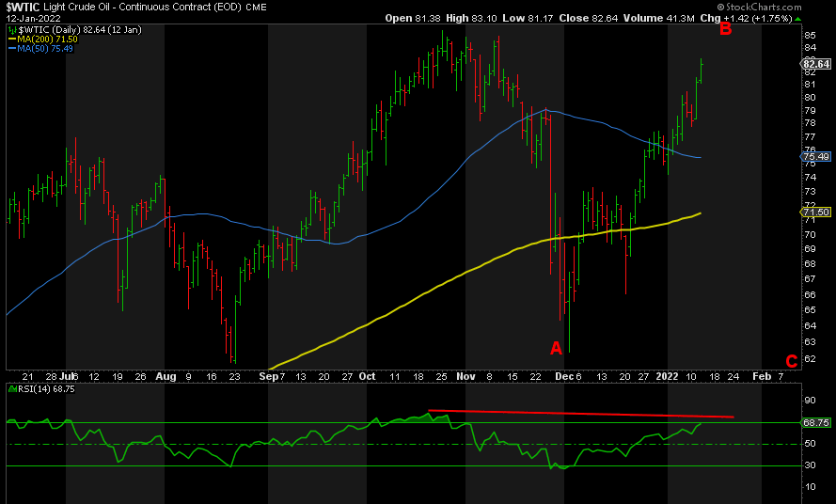Click the bar icon before $WTIC (Daily) legend

[x=13, y=30]
